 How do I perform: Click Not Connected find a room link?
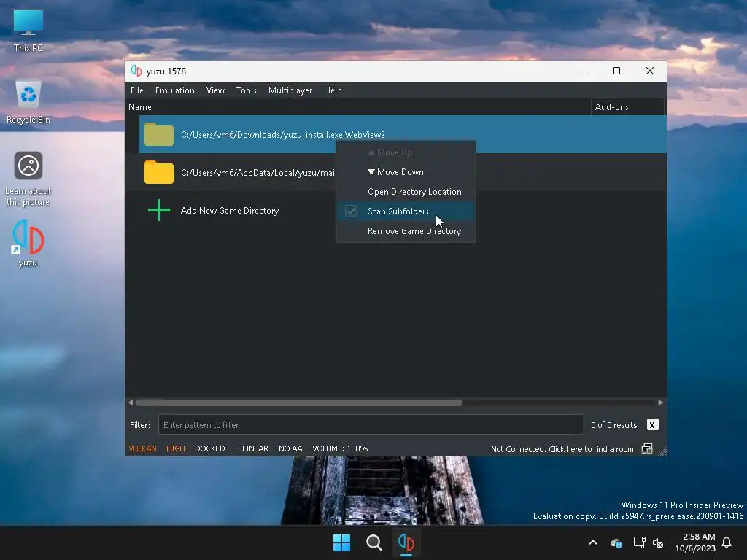click(563, 449)
